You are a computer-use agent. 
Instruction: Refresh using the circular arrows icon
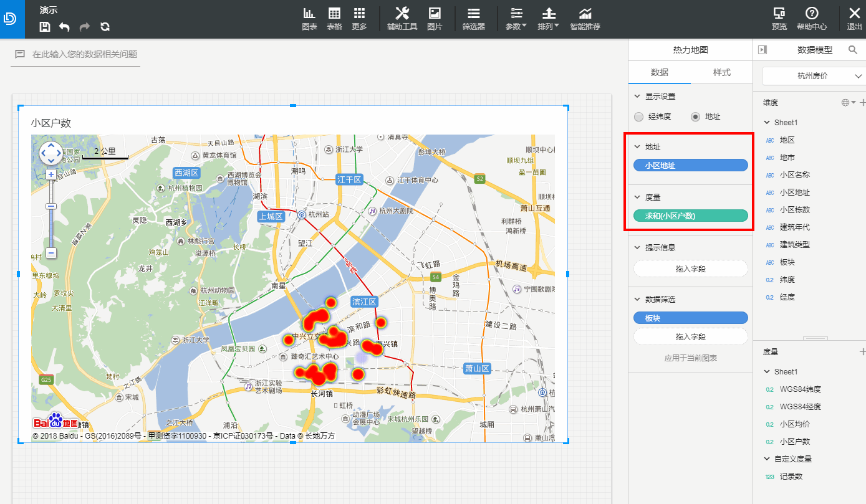point(105,27)
